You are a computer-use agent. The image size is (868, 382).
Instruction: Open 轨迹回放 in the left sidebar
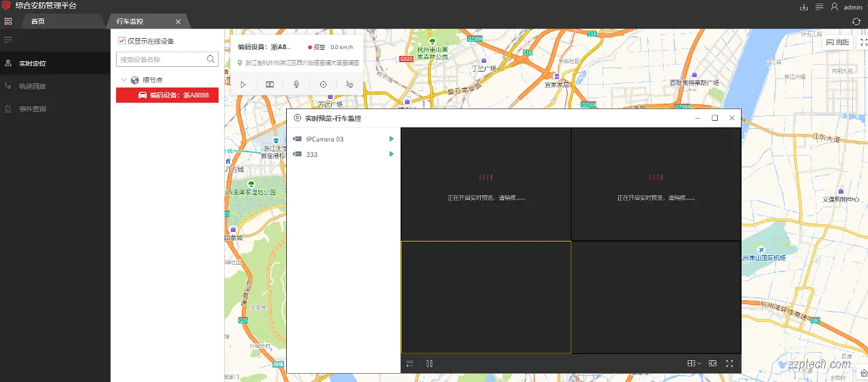32,87
